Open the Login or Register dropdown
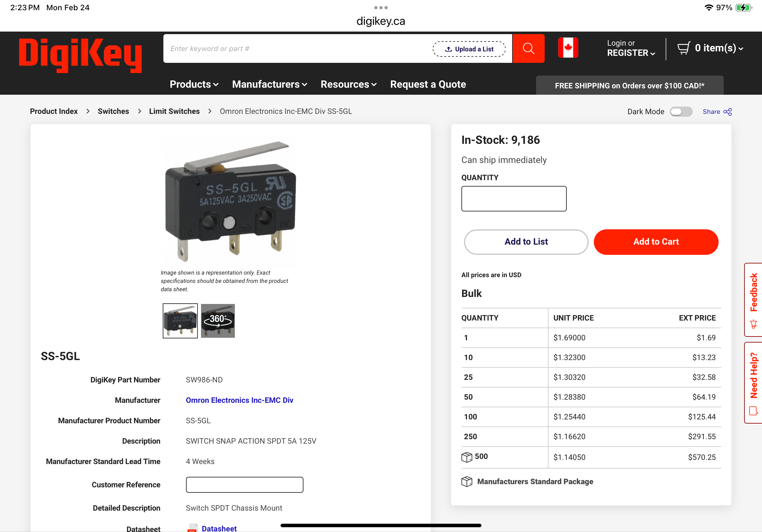 (x=631, y=48)
